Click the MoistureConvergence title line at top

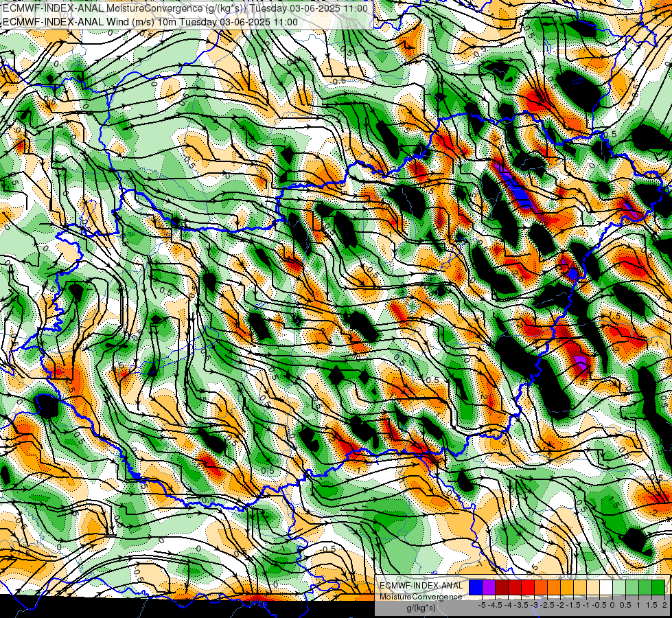185,8
